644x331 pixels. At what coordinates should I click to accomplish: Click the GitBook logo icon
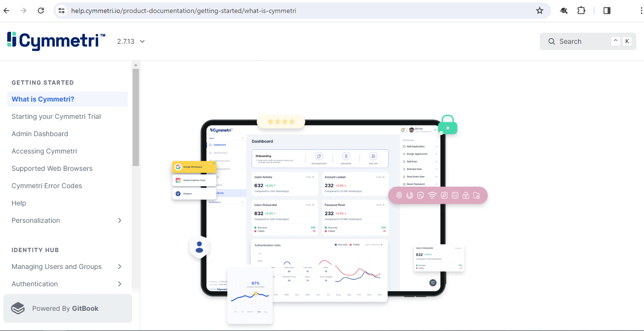pos(18,308)
